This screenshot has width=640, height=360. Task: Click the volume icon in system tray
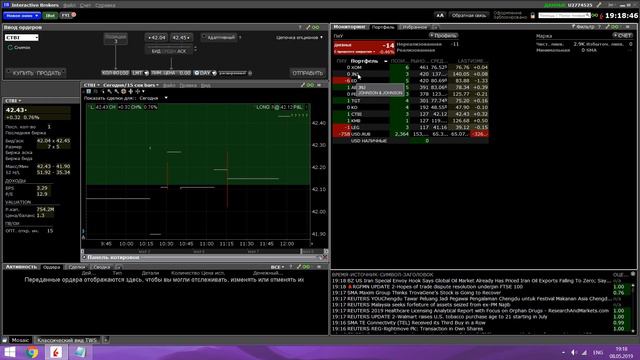pos(573,353)
